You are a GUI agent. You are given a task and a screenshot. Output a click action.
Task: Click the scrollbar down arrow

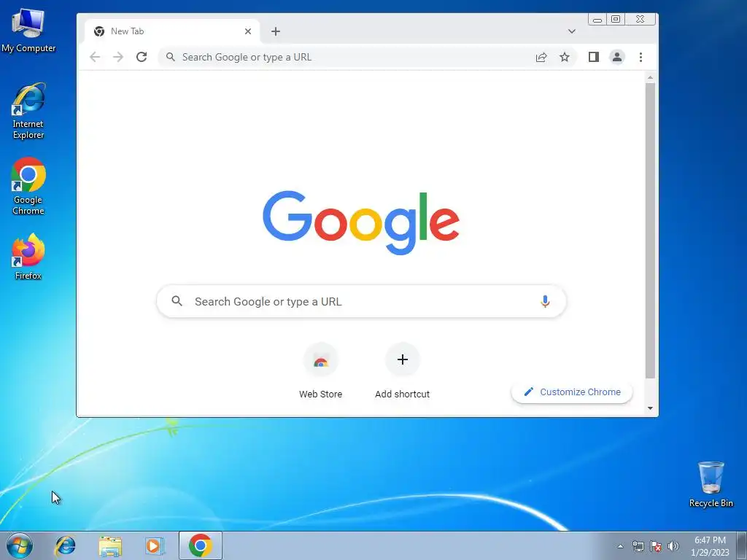point(650,408)
